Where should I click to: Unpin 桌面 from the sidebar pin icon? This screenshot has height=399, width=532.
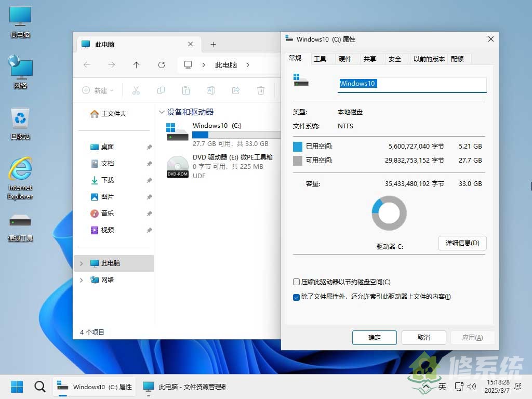pyautogui.click(x=150, y=147)
